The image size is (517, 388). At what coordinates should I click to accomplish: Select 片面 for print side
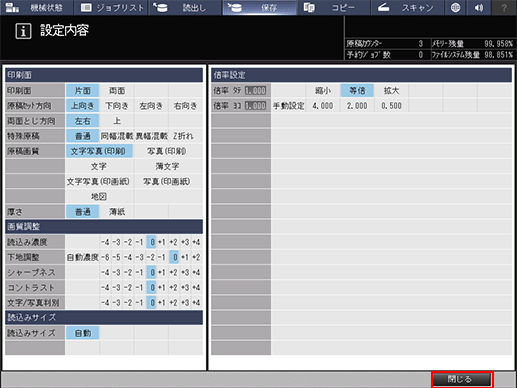tap(82, 91)
